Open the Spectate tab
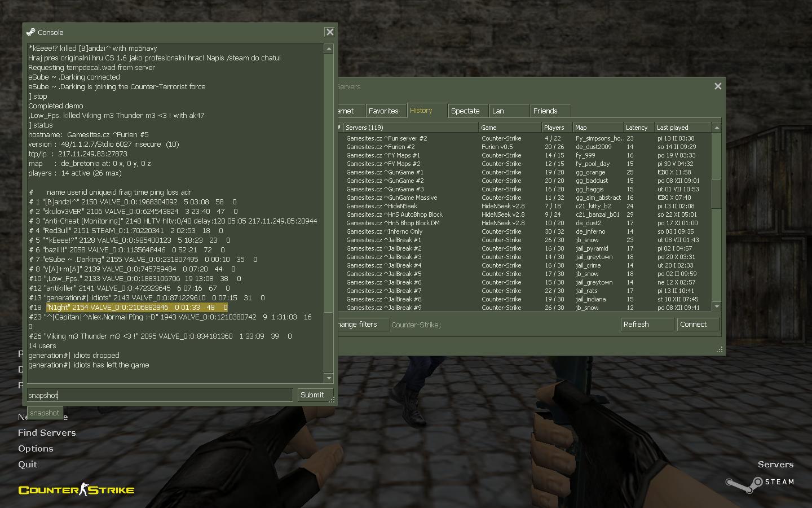The image size is (812, 508). point(466,111)
